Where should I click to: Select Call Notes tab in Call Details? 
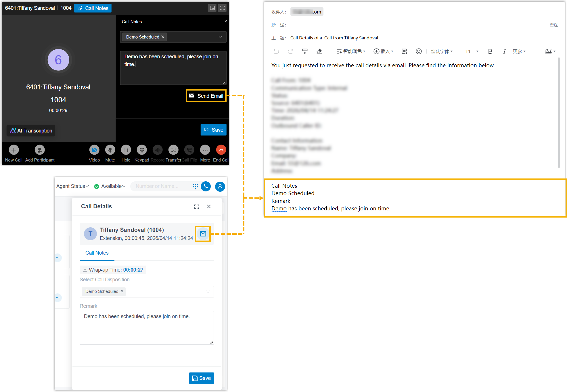coord(97,253)
